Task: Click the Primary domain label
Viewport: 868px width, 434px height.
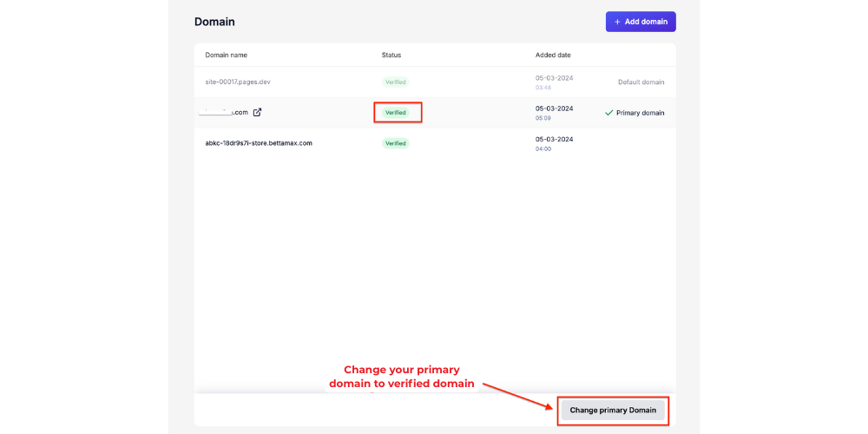Action: 640,113
